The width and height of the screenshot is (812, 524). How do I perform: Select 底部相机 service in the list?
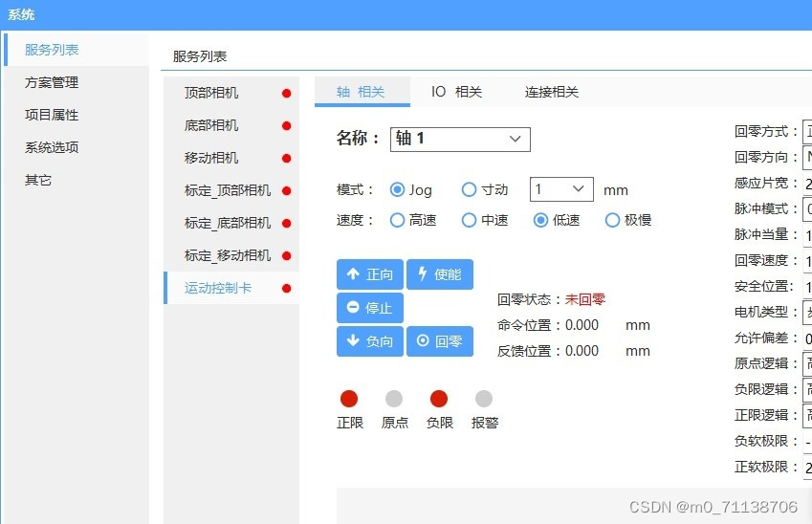coord(231,126)
